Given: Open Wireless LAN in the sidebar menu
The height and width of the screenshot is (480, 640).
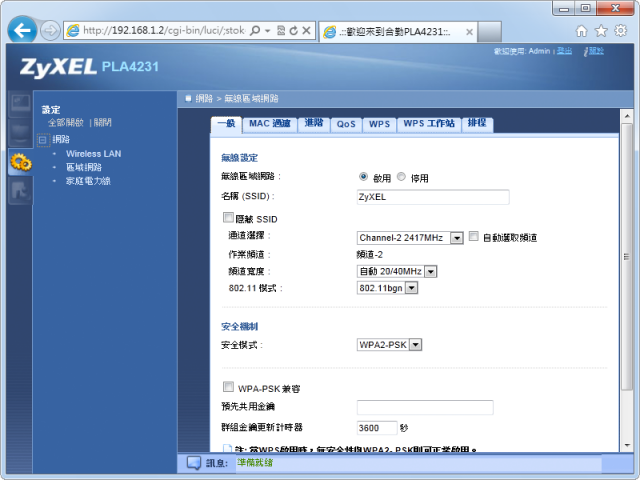Looking at the screenshot, I should pos(93,154).
